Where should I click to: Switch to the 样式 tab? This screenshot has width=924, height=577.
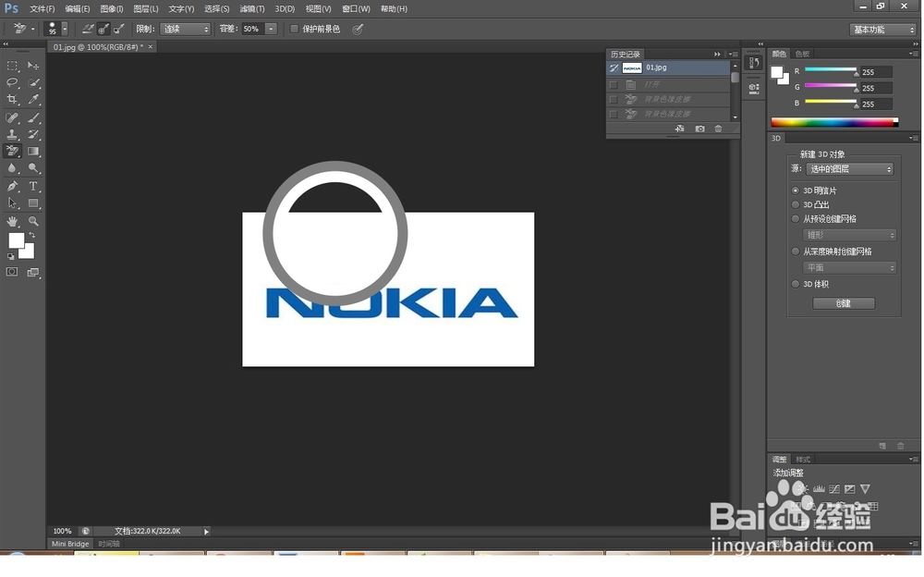[803, 459]
